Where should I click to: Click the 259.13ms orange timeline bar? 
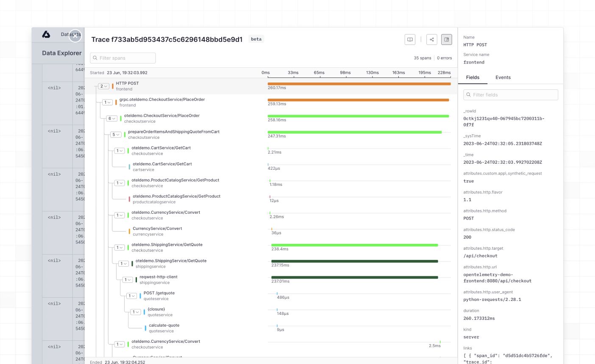(358, 100)
